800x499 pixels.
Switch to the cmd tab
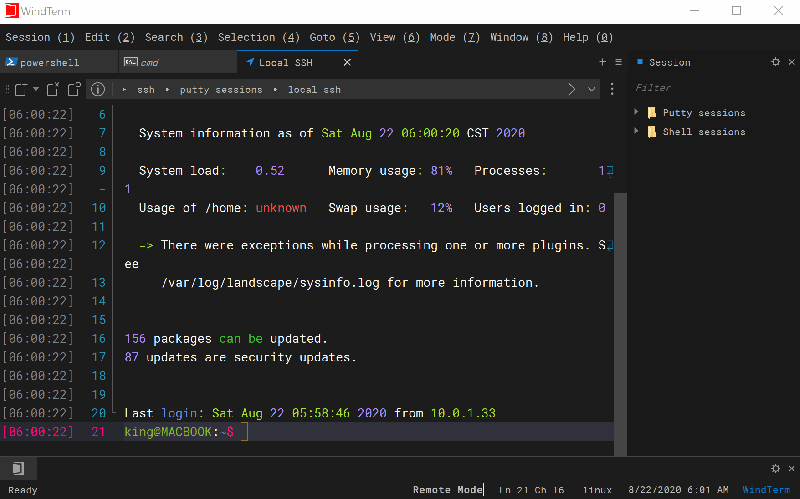click(178, 62)
